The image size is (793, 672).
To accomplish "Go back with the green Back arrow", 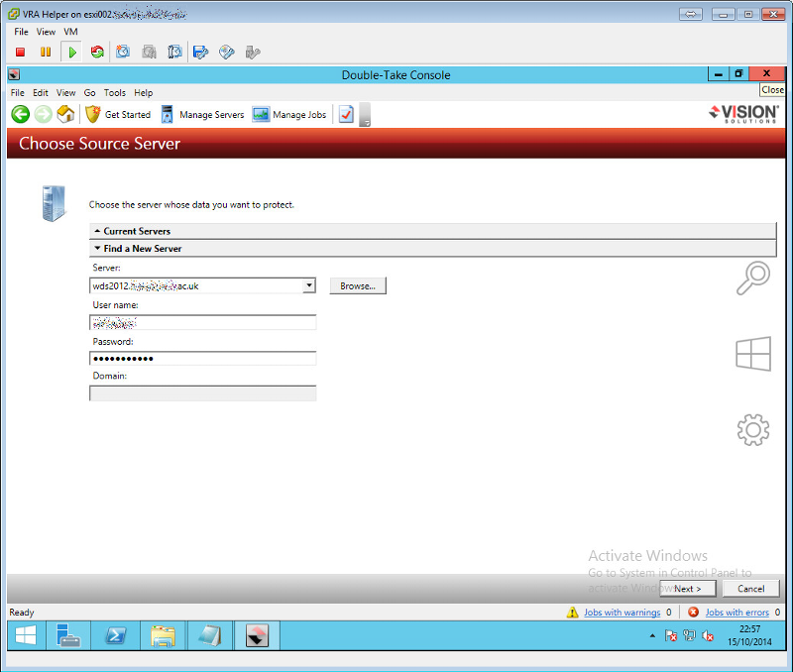I will pyautogui.click(x=21, y=114).
